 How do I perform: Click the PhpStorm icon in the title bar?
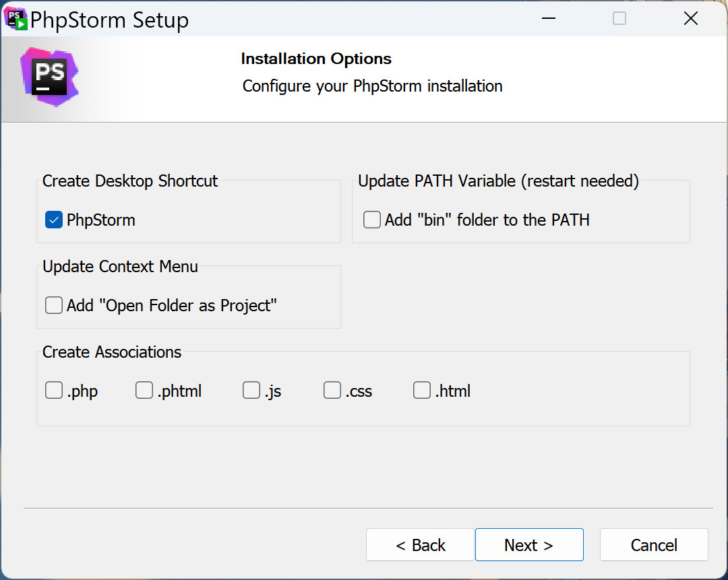(16, 20)
